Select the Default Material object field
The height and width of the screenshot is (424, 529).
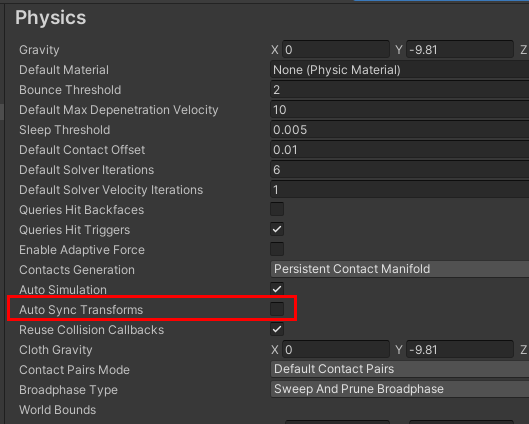[400, 70]
